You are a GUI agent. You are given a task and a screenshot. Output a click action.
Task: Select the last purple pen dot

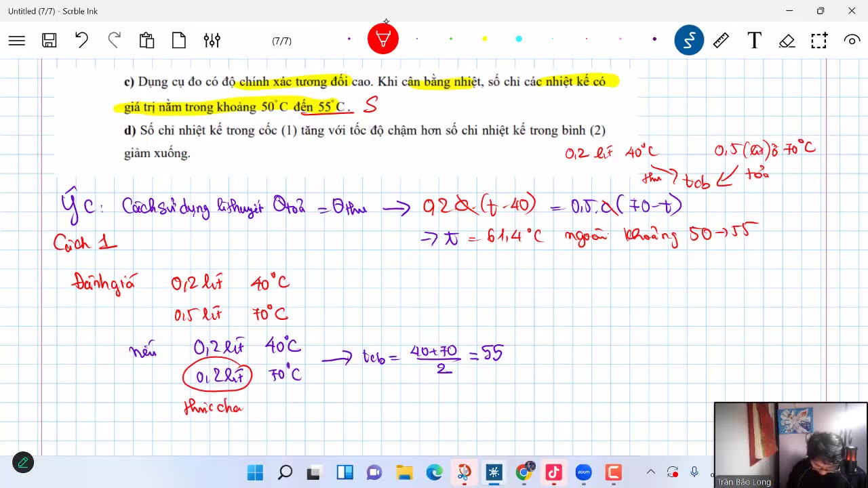pyautogui.click(x=654, y=39)
